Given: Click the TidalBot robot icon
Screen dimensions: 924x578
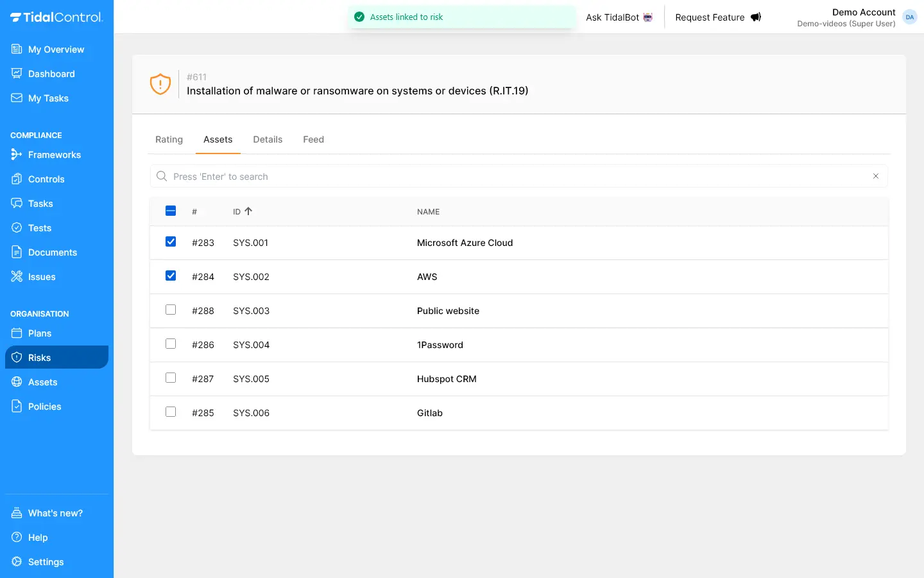Looking at the screenshot, I should pos(648,17).
